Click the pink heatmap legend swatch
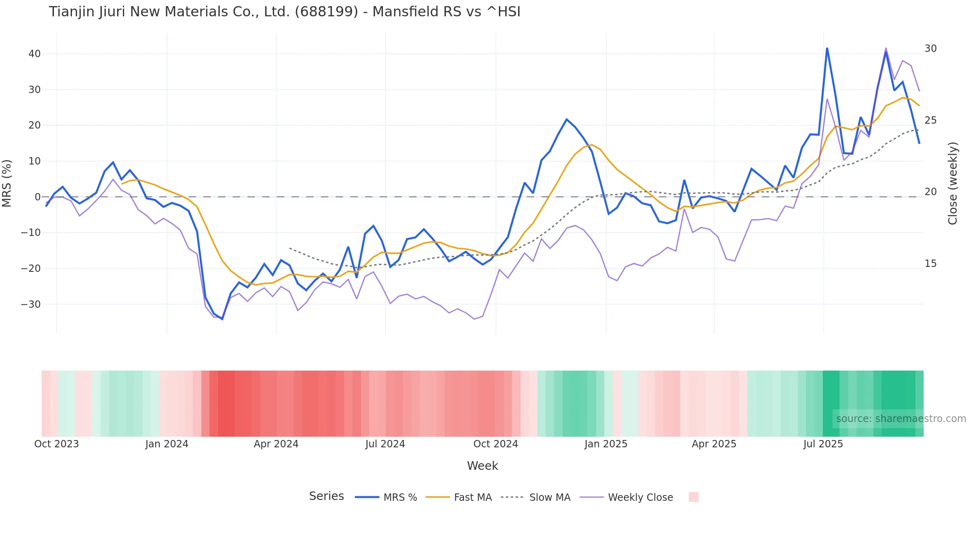The width and height of the screenshot is (980, 551). (693, 497)
